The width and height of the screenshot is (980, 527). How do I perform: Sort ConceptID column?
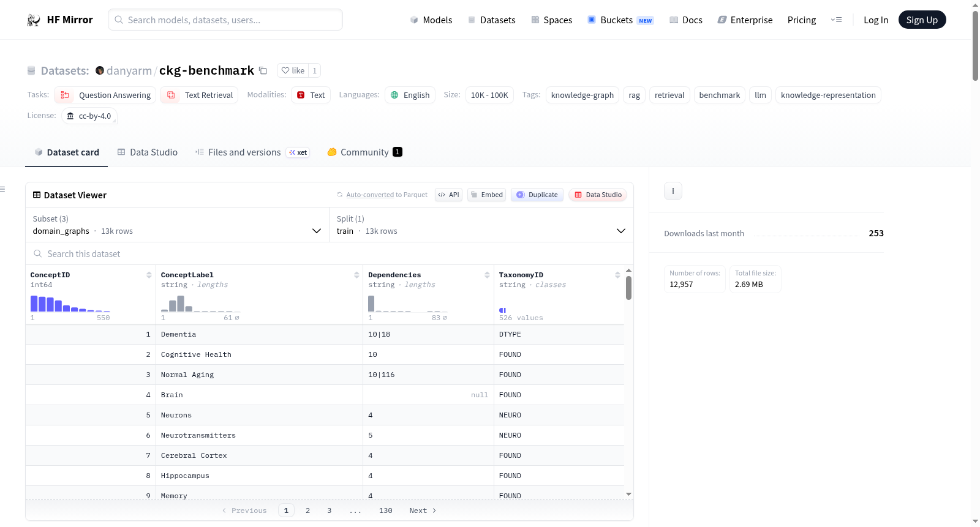click(x=149, y=275)
